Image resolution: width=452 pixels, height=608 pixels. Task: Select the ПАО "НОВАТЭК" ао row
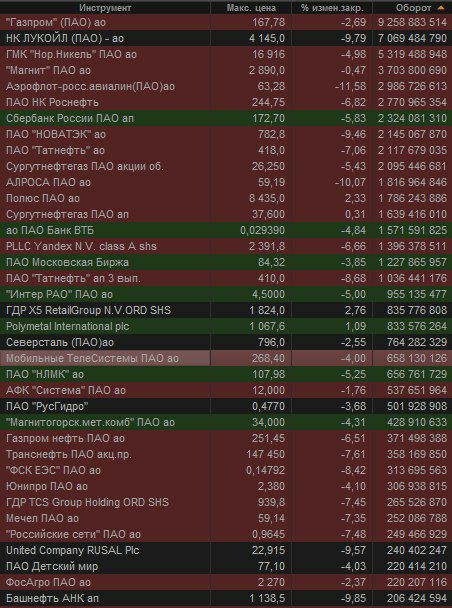coord(226,134)
